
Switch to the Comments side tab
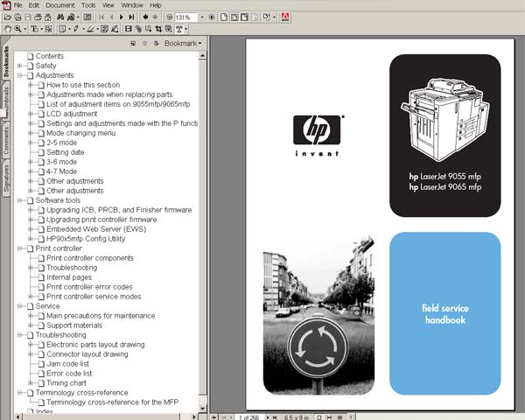point(5,141)
